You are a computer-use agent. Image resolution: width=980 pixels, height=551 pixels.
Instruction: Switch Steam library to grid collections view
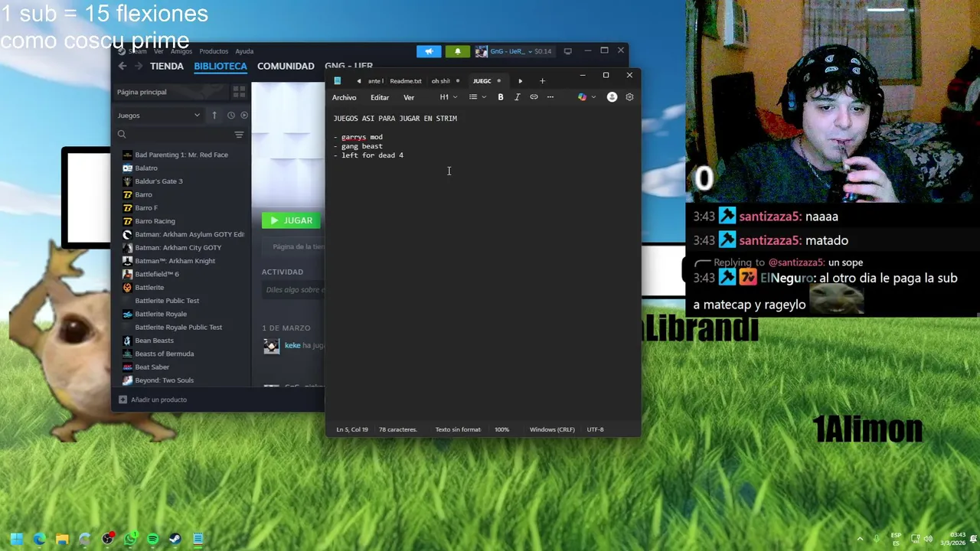click(239, 92)
